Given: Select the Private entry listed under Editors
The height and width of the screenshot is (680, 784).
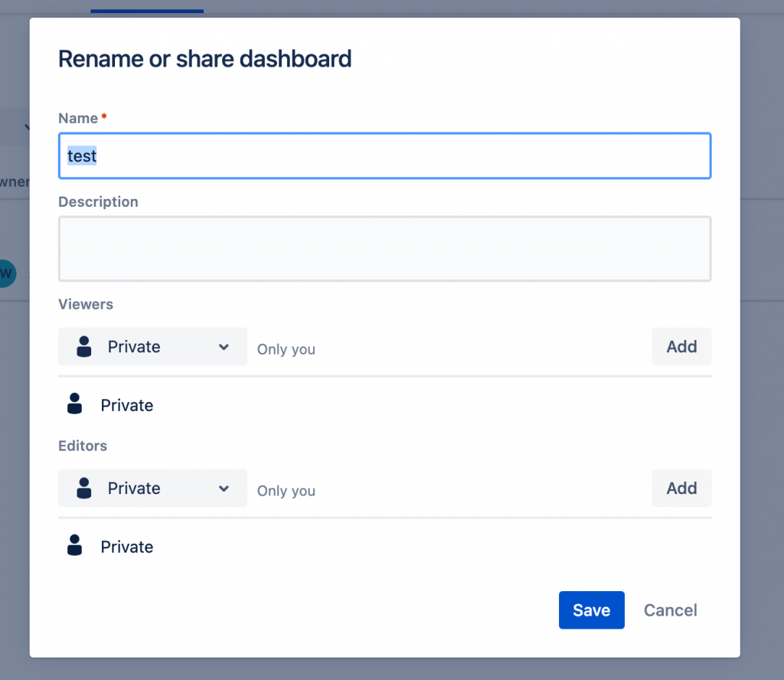Looking at the screenshot, I should (127, 547).
